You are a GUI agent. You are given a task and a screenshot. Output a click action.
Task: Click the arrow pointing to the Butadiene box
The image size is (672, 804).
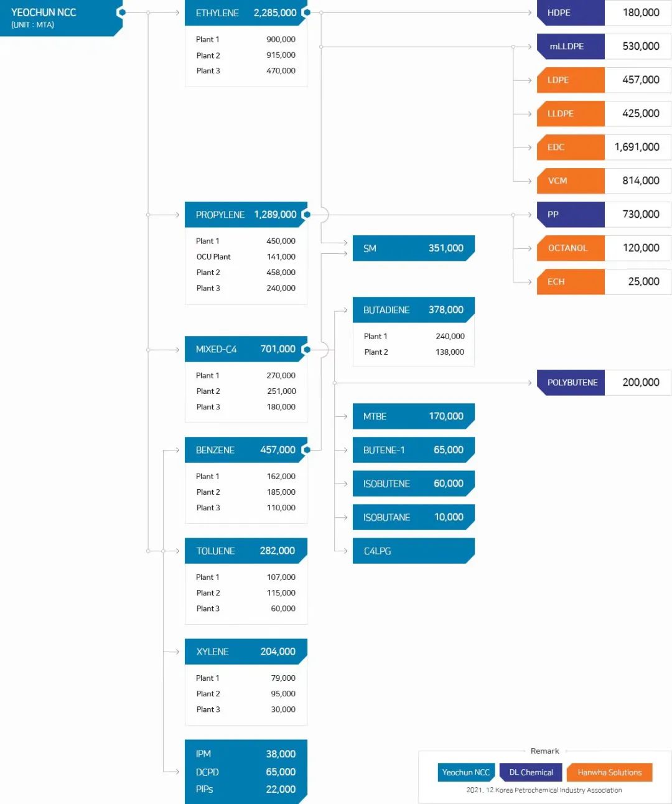344,310
